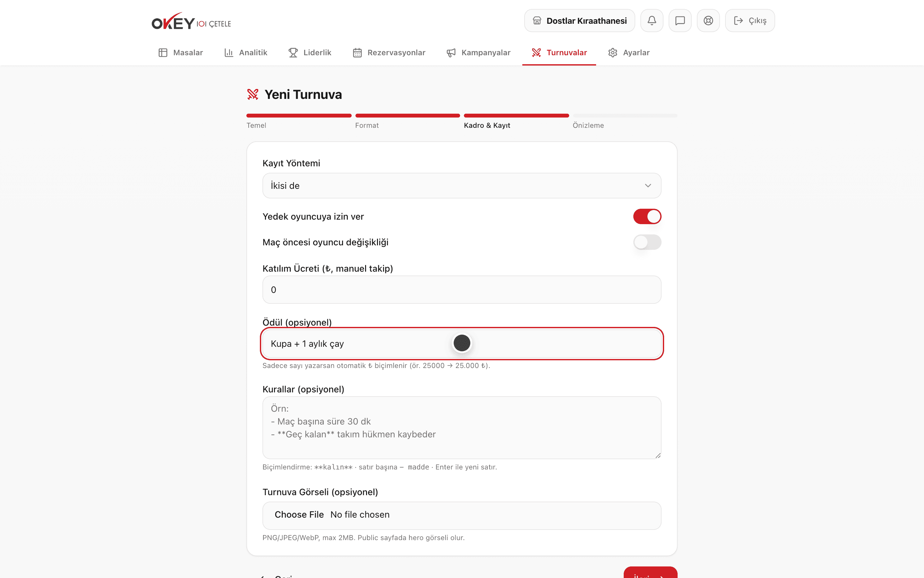
Task: Click the Format step progress bar
Action: point(407,116)
